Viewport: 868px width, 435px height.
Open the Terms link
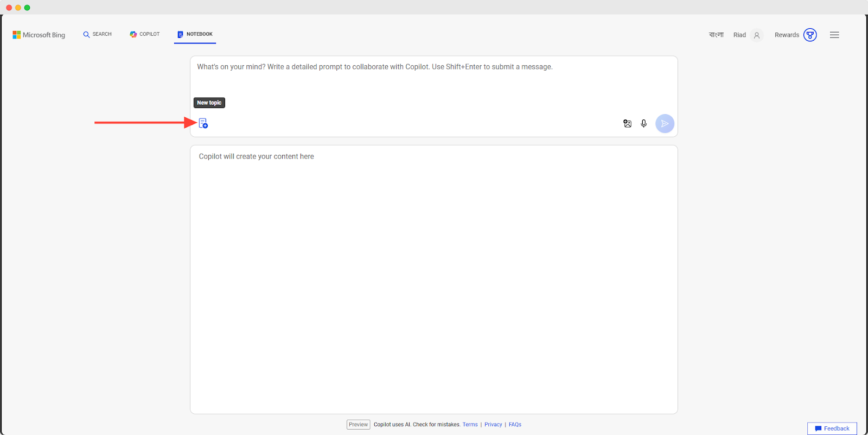point(470,425)
